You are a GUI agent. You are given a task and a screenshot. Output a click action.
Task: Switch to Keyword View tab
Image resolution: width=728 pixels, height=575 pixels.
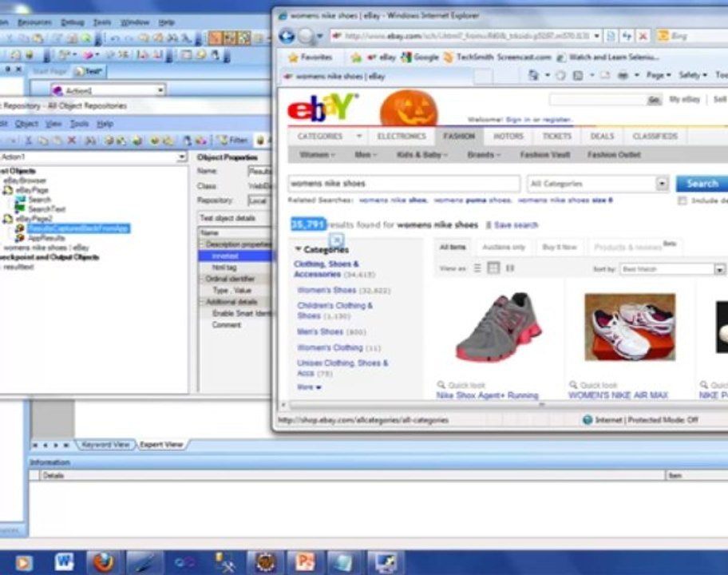click(105, 445)
